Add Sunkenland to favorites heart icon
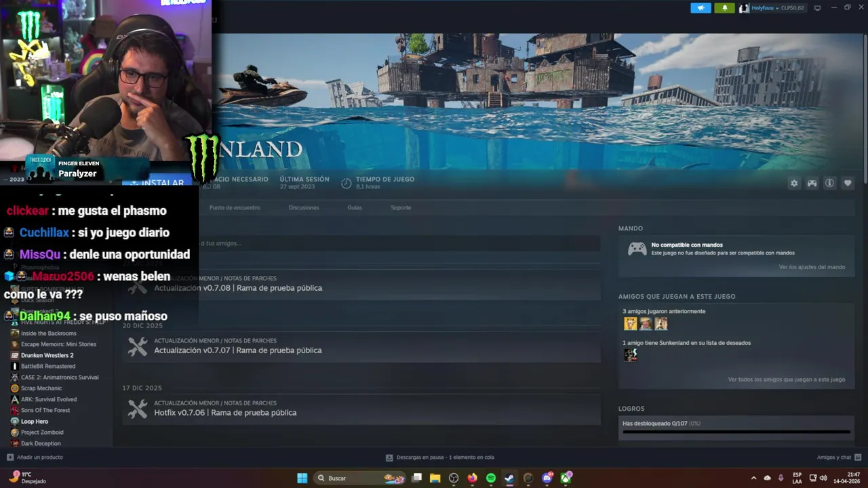Viewport: 868px width, 488px height. pos(848,183)
